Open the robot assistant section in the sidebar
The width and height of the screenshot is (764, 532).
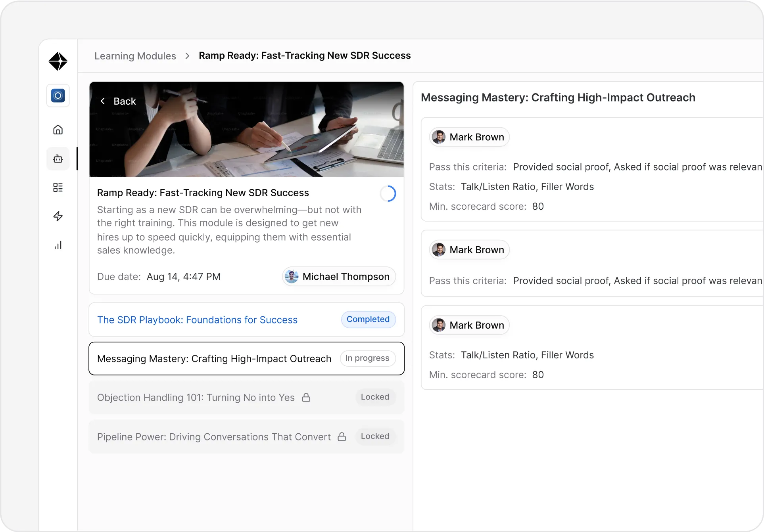tap(58, 159)
